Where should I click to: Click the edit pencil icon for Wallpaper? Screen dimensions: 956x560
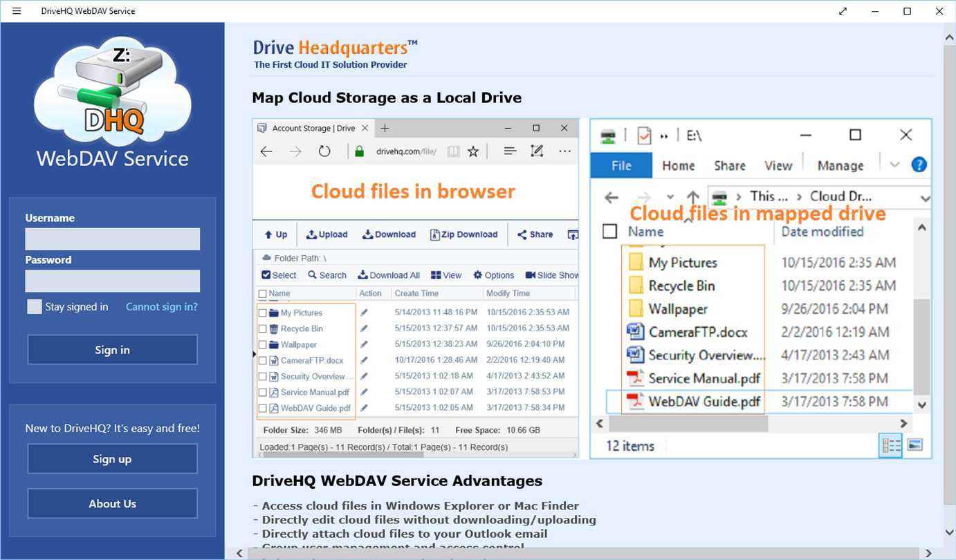[364, 344]
